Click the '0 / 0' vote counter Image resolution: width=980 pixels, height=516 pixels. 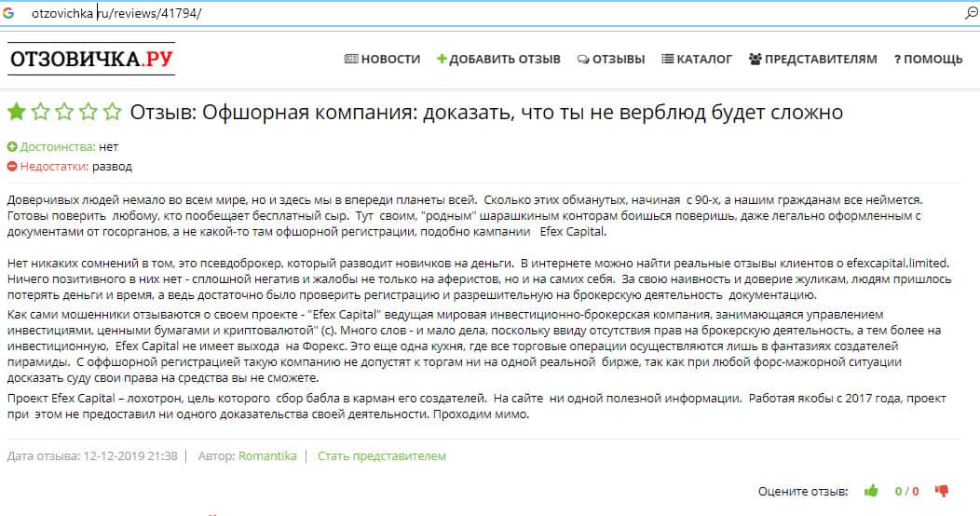point(907,492)
